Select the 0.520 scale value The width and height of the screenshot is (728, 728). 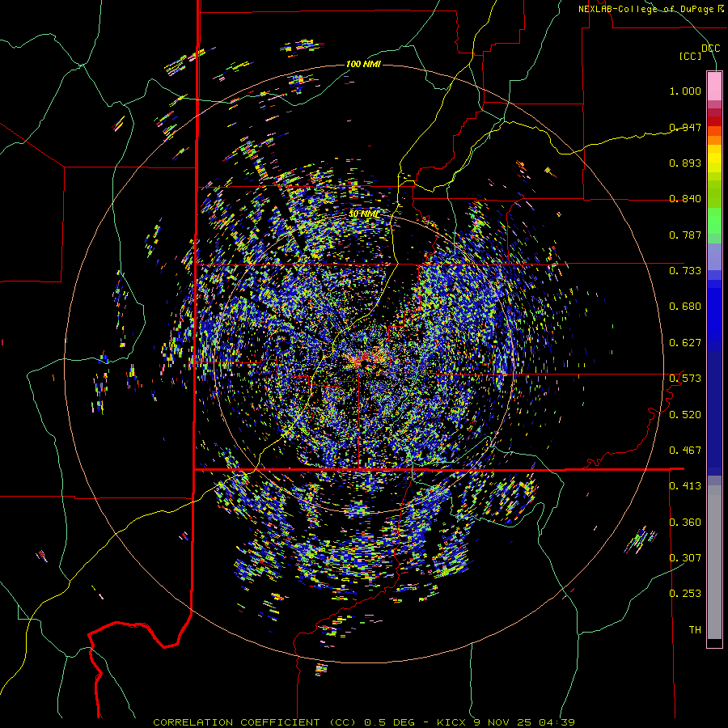(685, 415)
